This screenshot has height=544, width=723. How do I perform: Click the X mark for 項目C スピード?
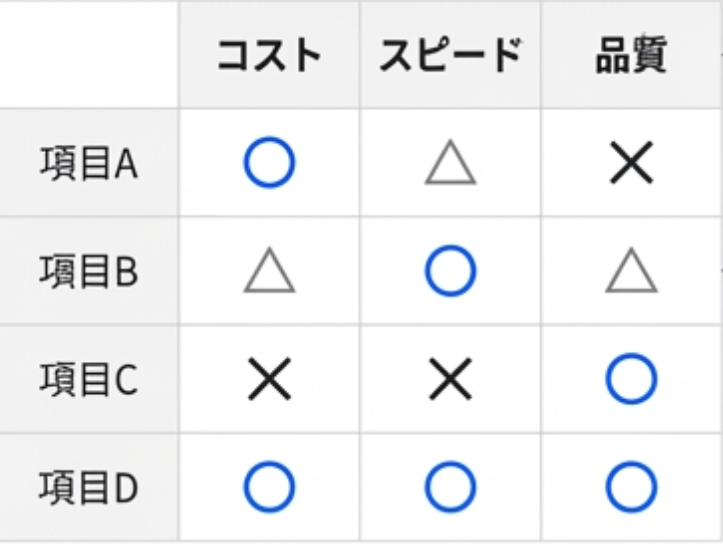click(450, 379)
